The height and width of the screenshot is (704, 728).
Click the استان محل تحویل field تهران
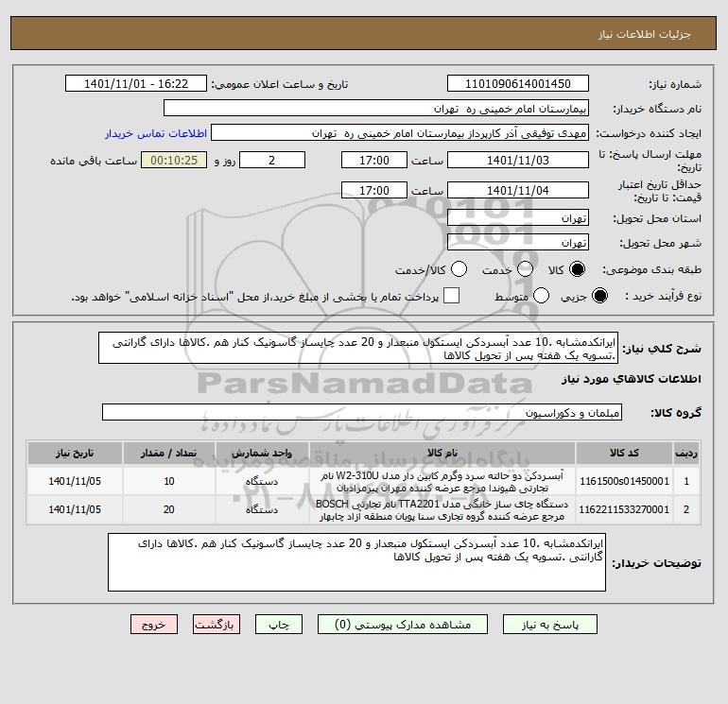click(518, 217)
